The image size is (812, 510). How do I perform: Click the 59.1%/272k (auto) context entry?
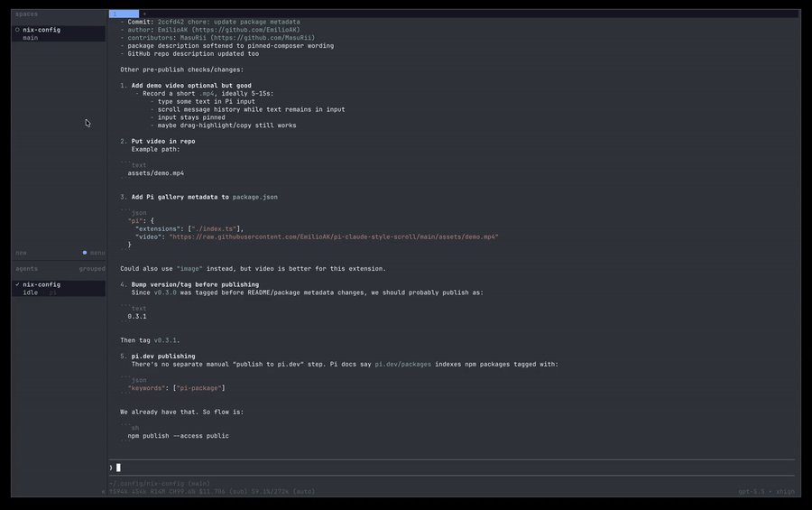point(283,492)
